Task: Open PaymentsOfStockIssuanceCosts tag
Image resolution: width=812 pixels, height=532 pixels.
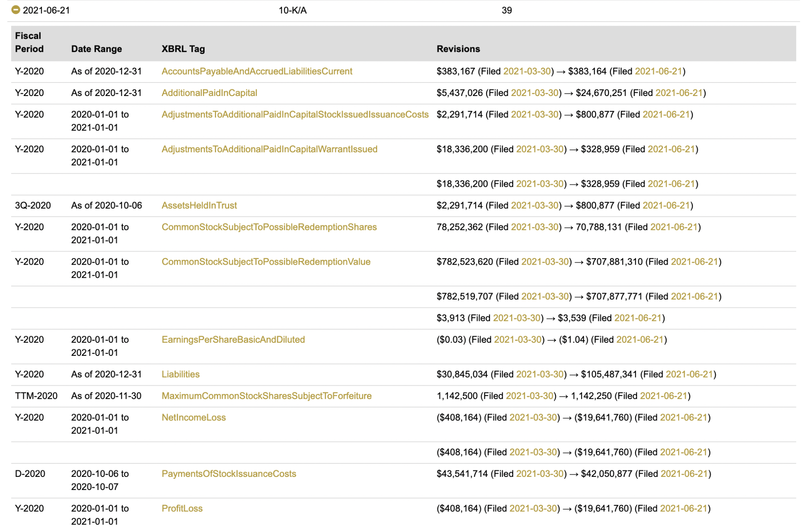Action: point(228,474)
